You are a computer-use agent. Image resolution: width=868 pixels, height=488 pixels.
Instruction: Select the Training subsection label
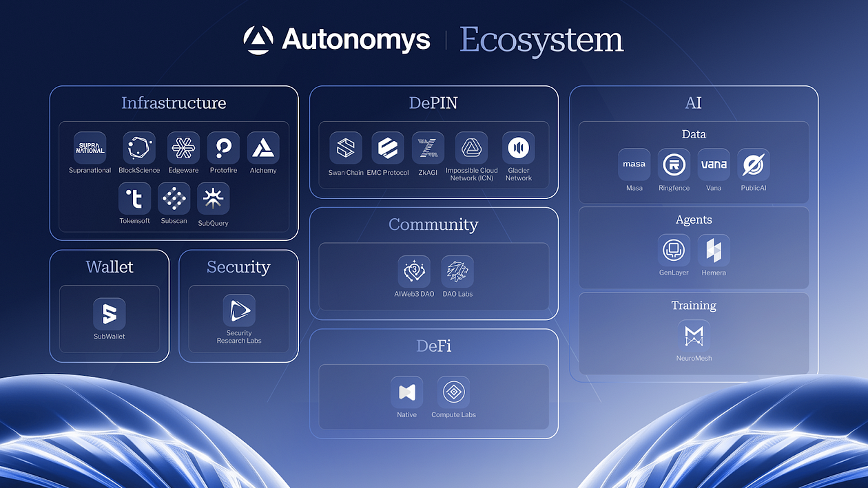(694, 305)
